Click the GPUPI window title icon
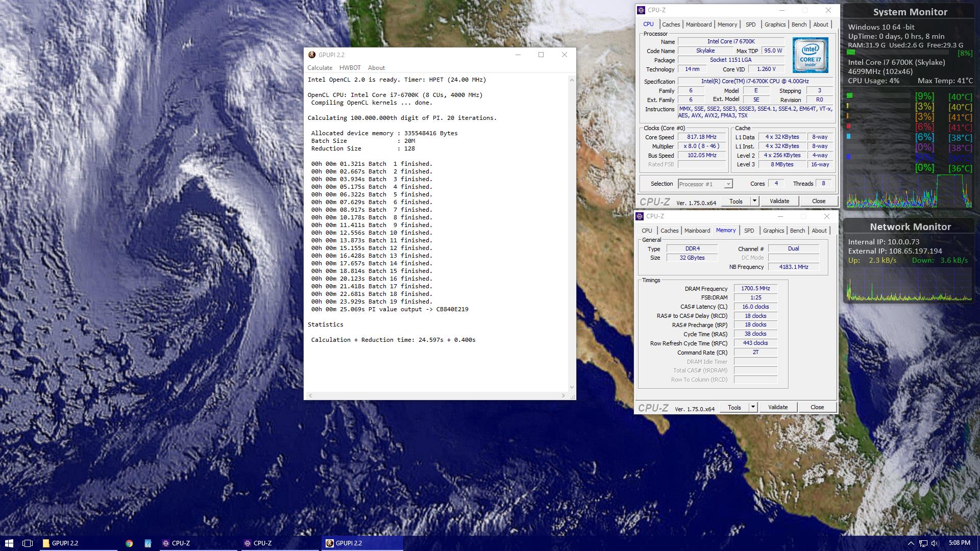980x551 pixels. tap(312, 55)
